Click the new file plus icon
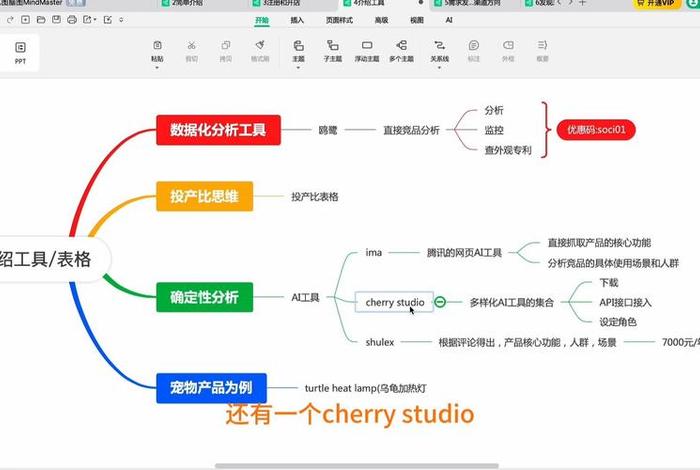This screenshot has height=470, width=700. pyautogui.click(x=25, y=20)
